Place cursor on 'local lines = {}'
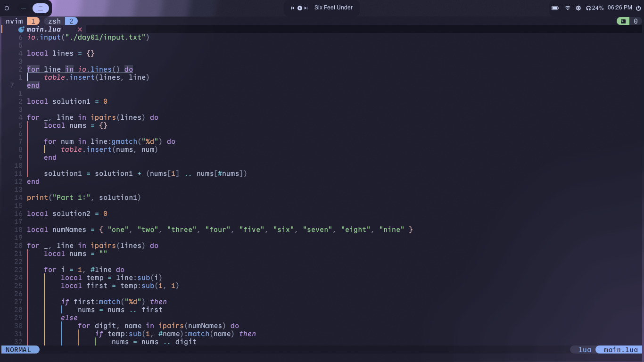Screen dimensions: 644x362 click(61, 53)
